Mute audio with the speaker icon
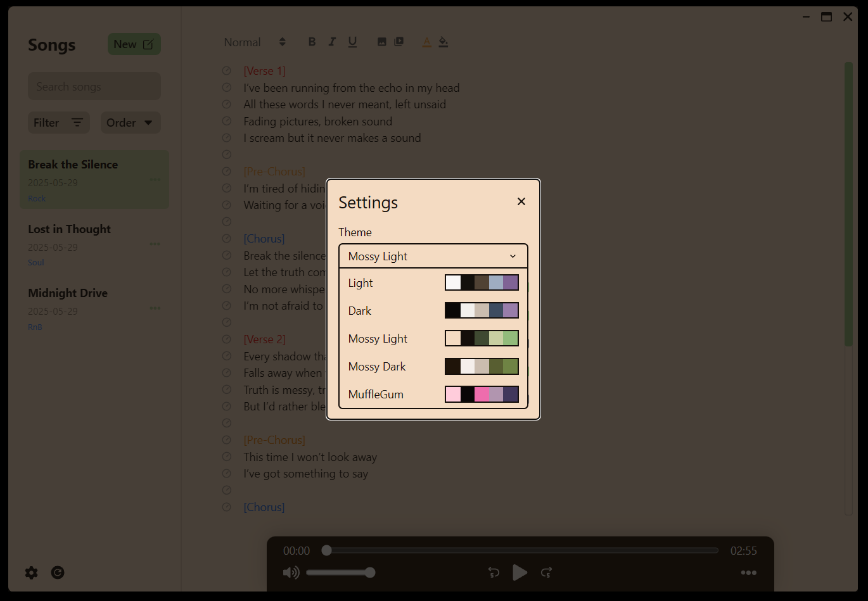The width and height of the screenshot is (868, 601). point(291,573)
